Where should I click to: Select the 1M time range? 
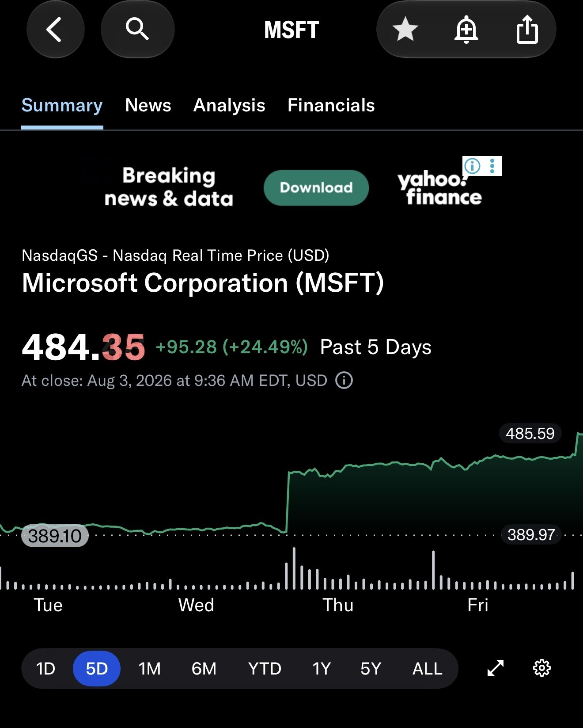click(x=150, y=669)
